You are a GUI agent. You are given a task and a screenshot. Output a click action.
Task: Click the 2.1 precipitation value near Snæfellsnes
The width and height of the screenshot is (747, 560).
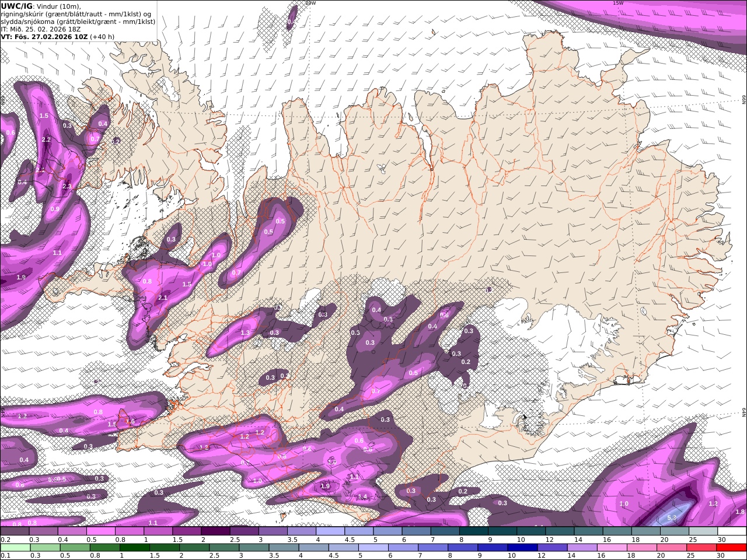pos(163,298)
